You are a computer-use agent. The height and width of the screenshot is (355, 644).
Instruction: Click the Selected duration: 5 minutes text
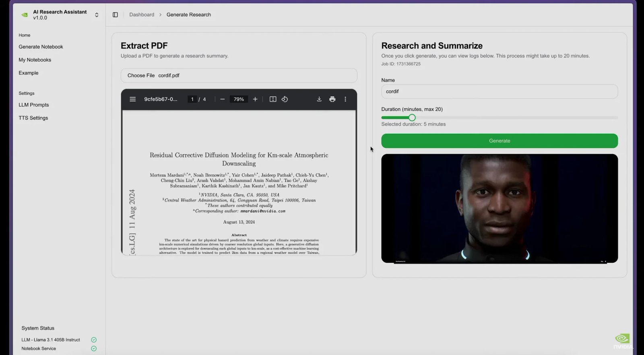click(x=413, y=124)
